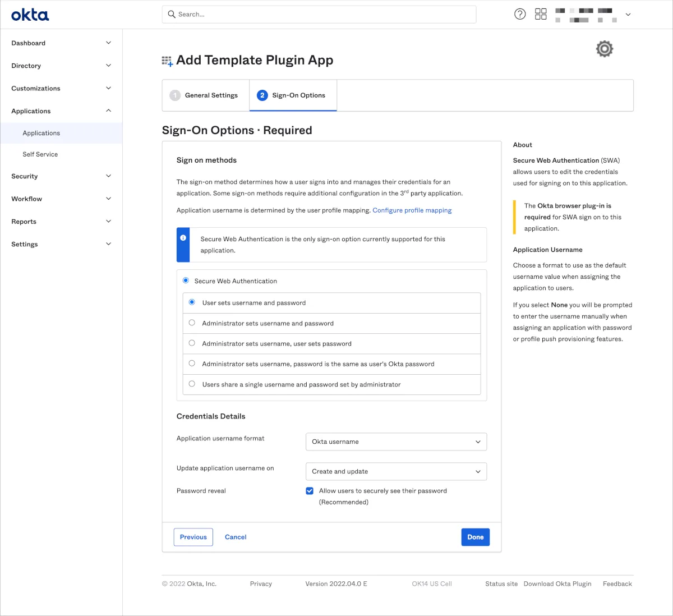673x616 pixels.
Task: Open Application username format dropdown
Action: click(x=396, y=442)
